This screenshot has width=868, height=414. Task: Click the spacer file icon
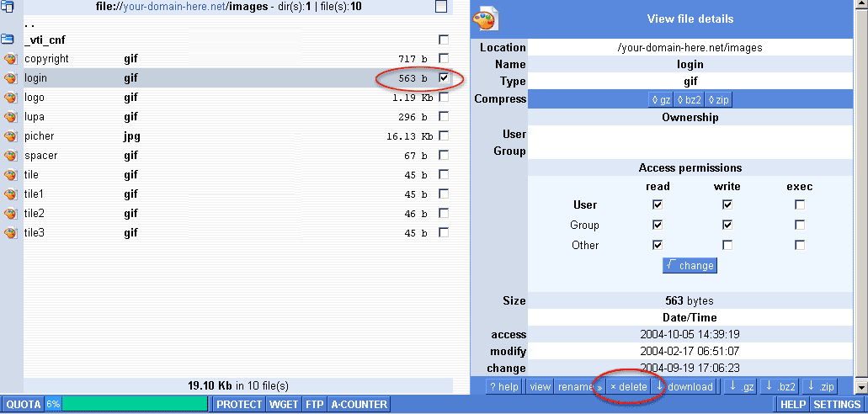(x=10, y=156)
